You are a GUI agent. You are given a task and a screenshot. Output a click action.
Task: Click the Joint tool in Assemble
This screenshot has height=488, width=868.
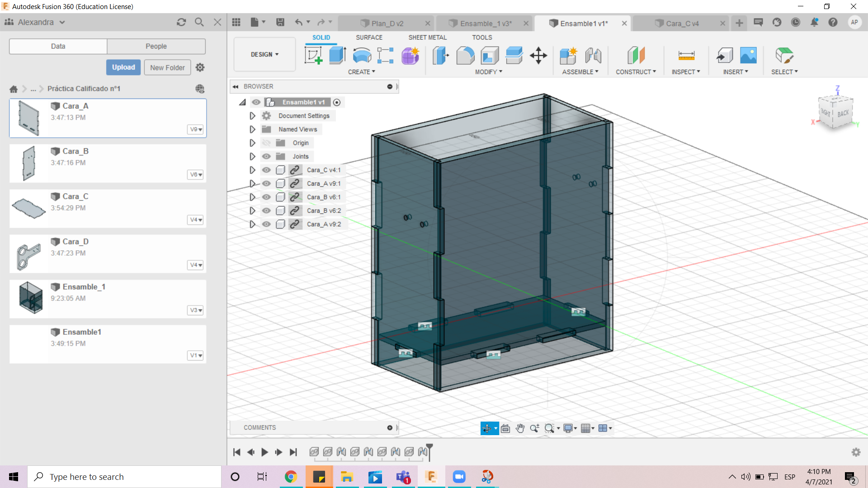[x=593, y=56]
